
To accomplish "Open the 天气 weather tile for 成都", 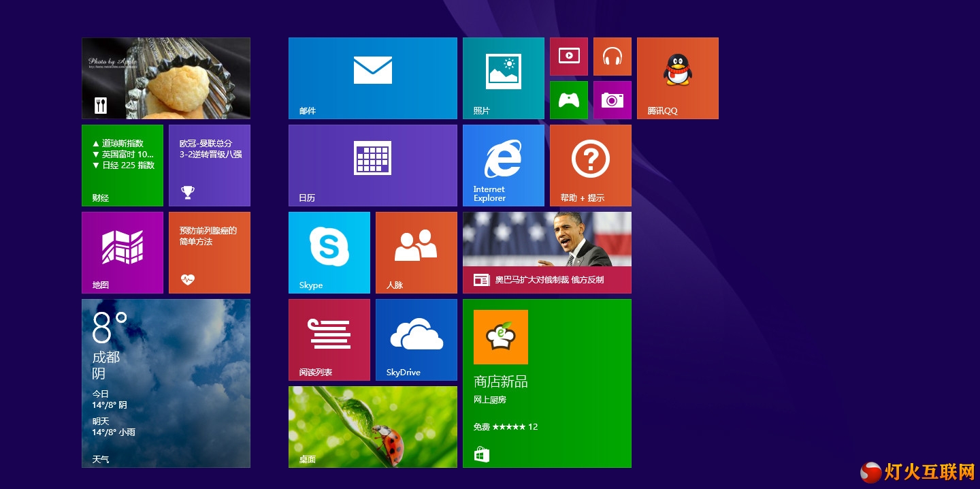I will [166, 383].
